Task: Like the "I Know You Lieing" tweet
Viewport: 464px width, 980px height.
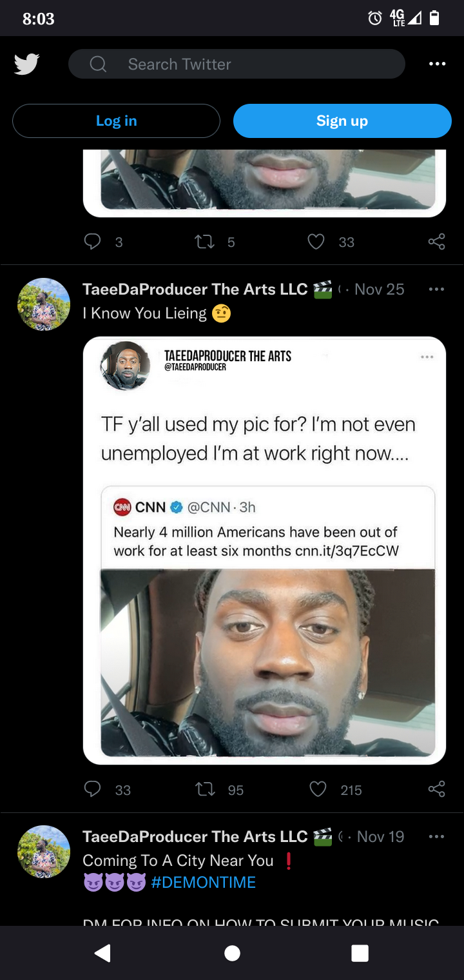Action: click(318, 790)
